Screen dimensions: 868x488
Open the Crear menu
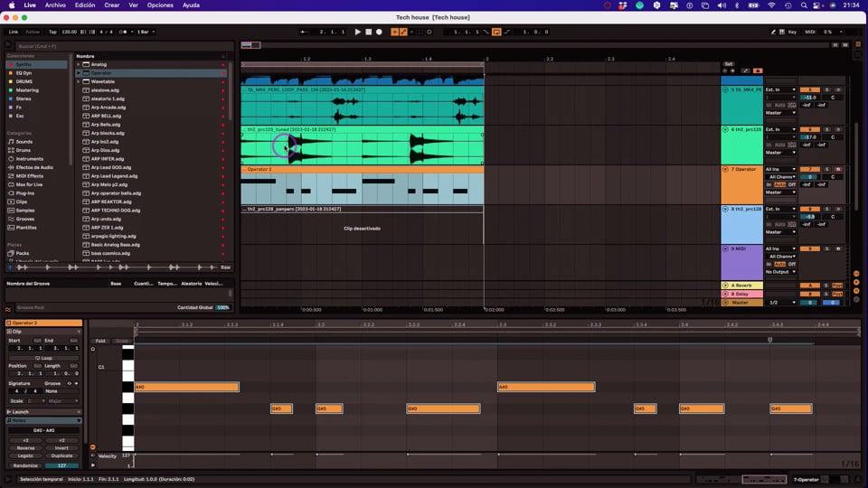point(112,5)
